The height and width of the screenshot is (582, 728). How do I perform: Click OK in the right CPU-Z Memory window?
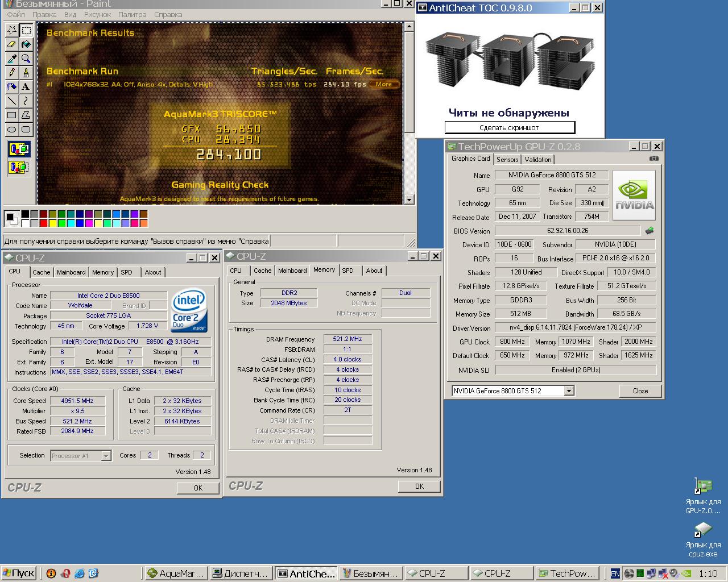(x=419, y=486)
